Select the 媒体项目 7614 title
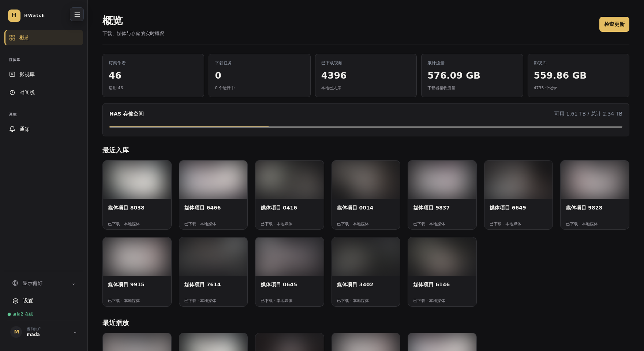 tap(202, 284)
